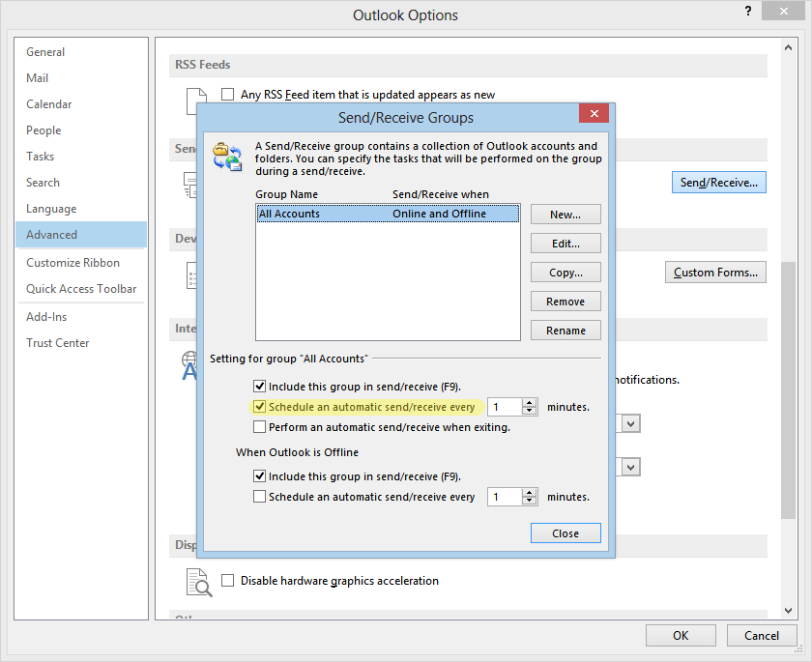Increase offline send/receive minutes with up arrow
812x662 pixels.
tap(530, 493)
